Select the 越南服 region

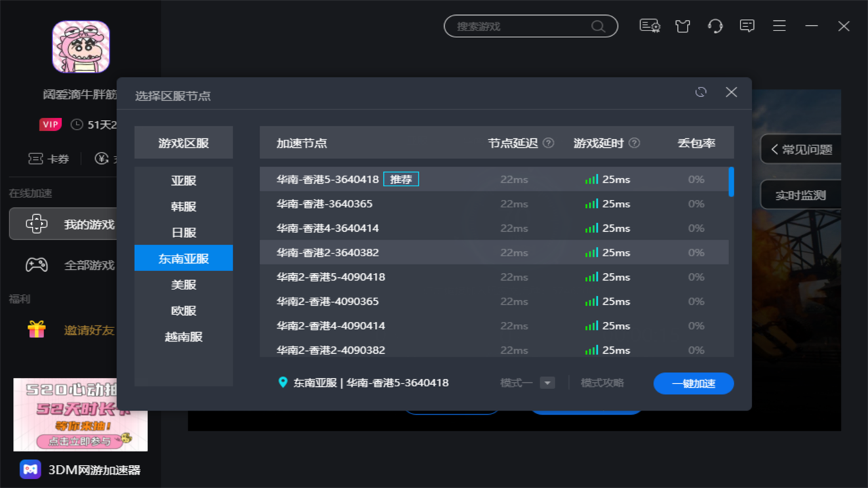coord(184,336)
